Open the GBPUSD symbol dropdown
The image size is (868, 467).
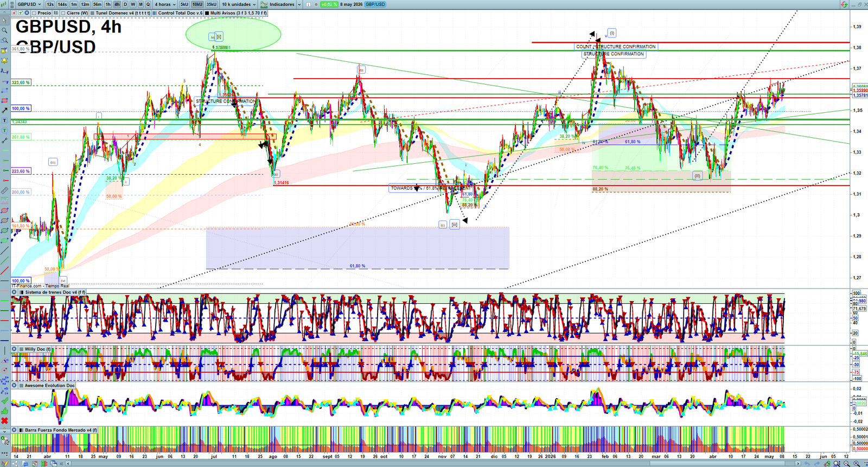[29, 4]
